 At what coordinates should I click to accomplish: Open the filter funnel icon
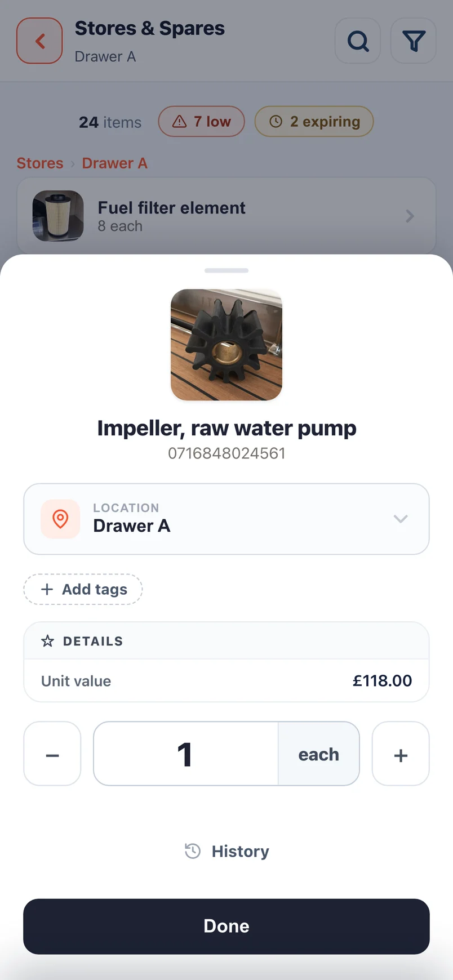(x=413, y=41)
